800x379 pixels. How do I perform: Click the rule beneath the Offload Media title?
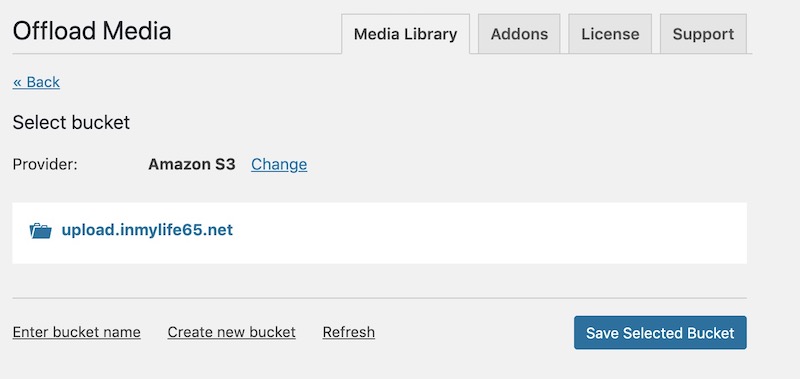pos(177,54)
